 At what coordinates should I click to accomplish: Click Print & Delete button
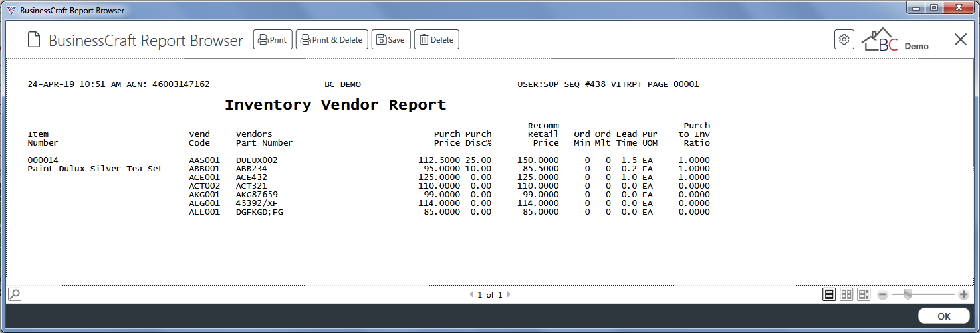click(332, 40)
